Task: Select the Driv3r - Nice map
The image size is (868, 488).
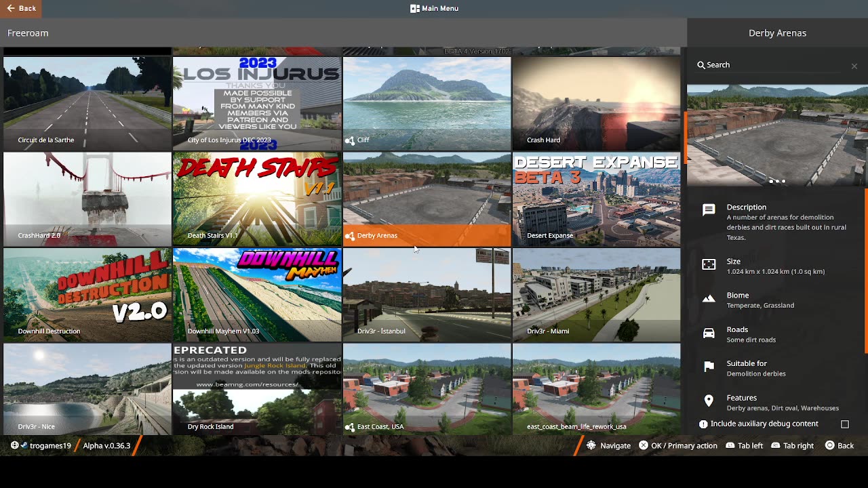Action: (87, 389)
